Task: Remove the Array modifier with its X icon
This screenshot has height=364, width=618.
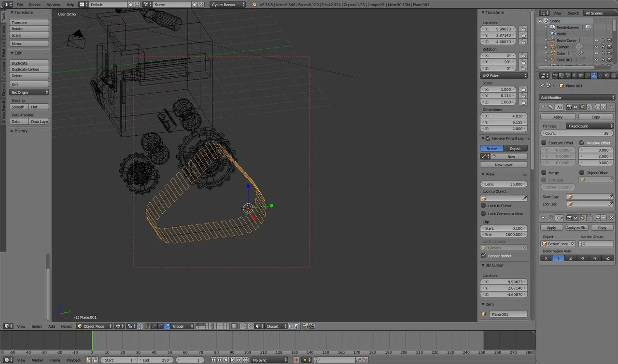Action: tap(611, 107)
